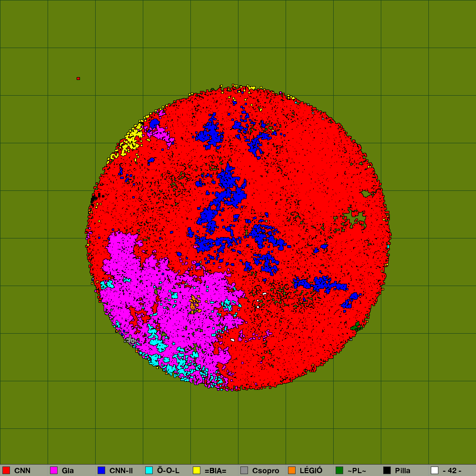Select the 'LÉGIÓ' legend label

(311, 471)
